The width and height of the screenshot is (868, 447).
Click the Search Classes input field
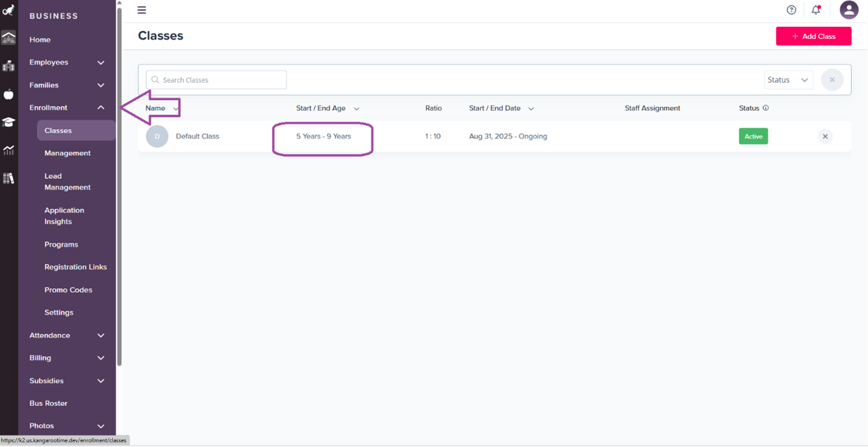point(216,79)
